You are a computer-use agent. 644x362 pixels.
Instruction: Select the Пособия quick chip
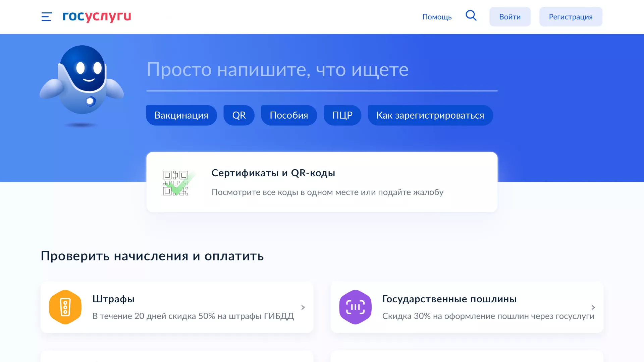(x=288, y=115)
